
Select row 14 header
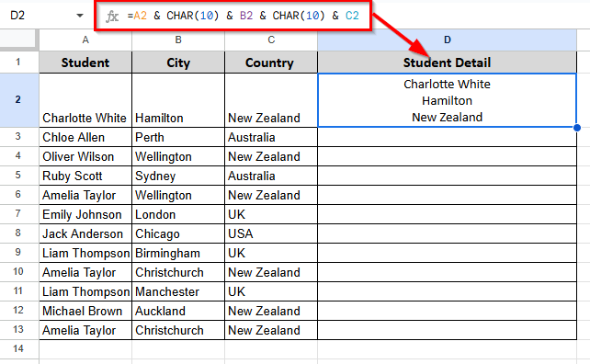click(x=18, y=348)
